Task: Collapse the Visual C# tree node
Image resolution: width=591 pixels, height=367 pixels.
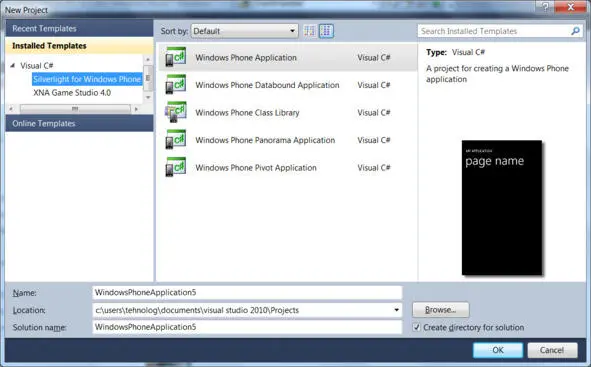Action: 13,65
